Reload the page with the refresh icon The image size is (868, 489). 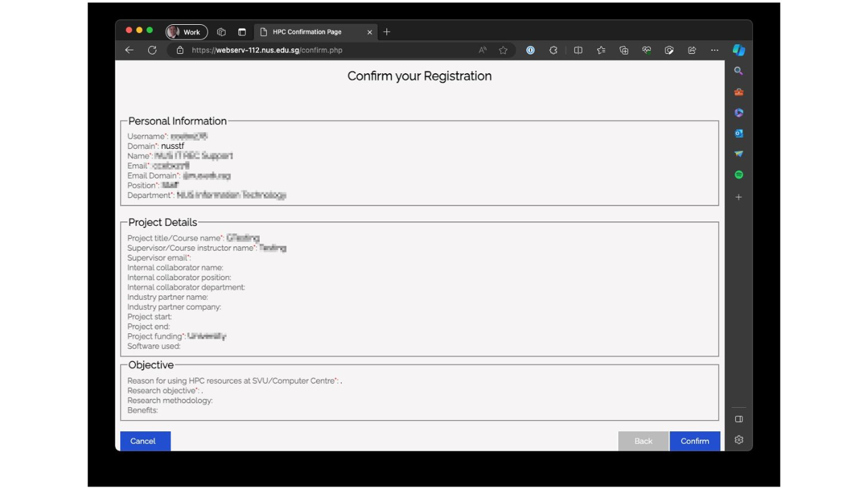pyautogui.click(x=152, y=50)
